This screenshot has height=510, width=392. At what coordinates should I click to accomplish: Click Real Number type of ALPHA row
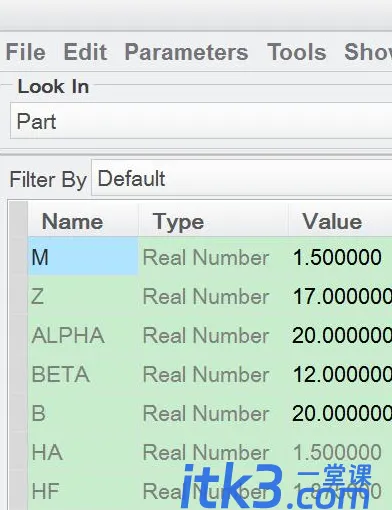point(206,335)
